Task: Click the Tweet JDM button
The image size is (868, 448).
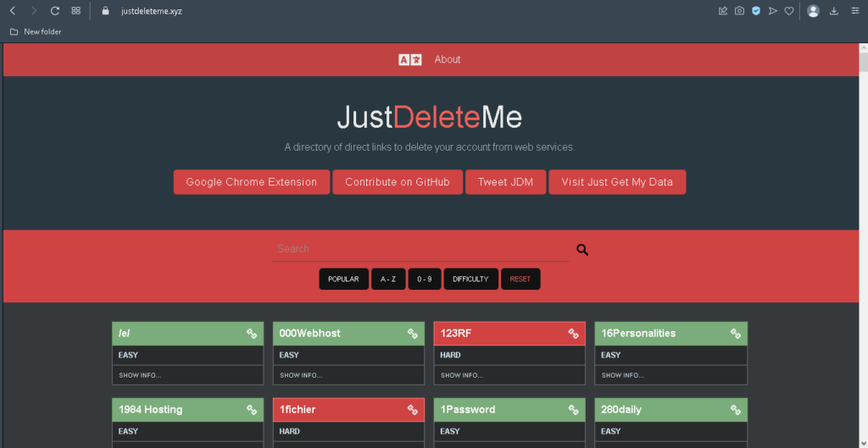Action: point(505,182)
